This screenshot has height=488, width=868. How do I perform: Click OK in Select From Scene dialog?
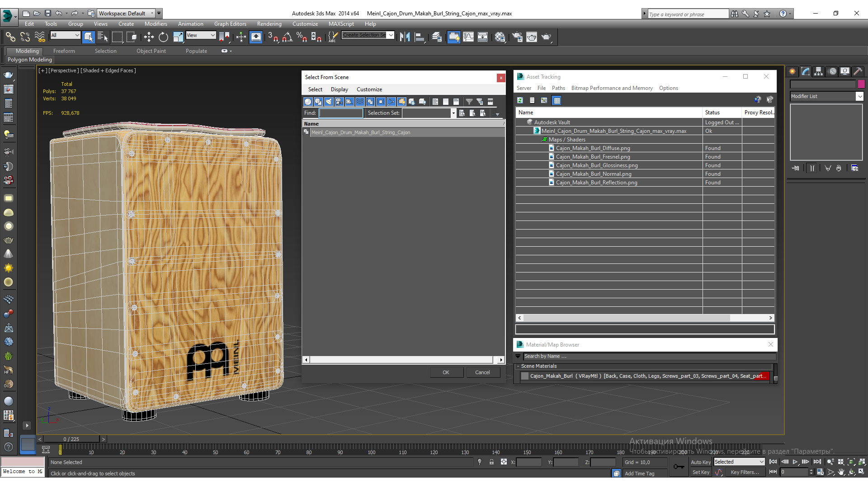[x=446, y=372]
